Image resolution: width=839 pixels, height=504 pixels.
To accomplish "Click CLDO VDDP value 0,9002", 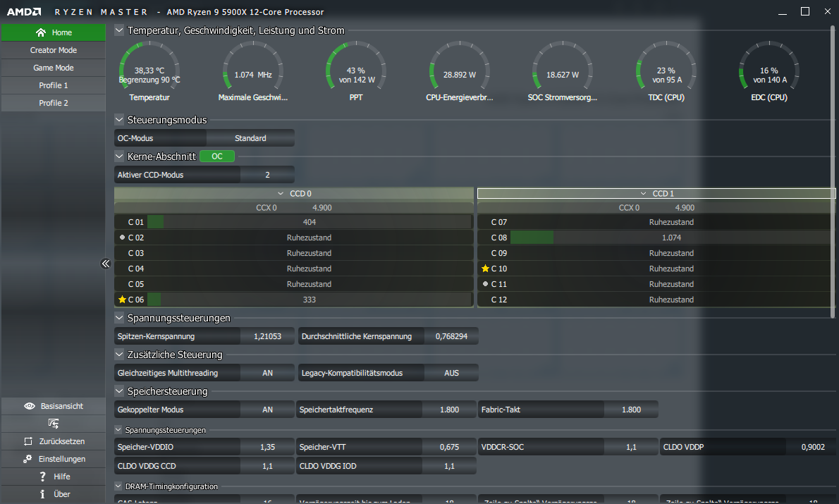I will tap(812, 448).
